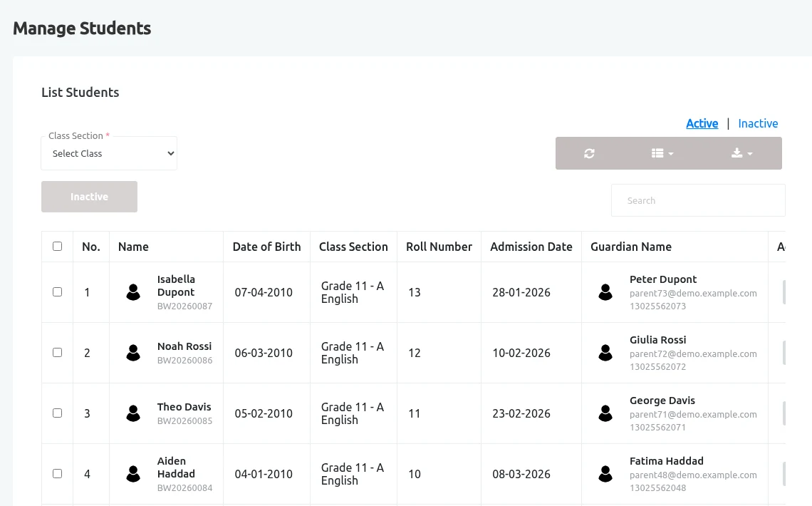Focus the Search input field
Image resolution: width=812 pixels, height=506 pixels.
click(x=698, y=200)
